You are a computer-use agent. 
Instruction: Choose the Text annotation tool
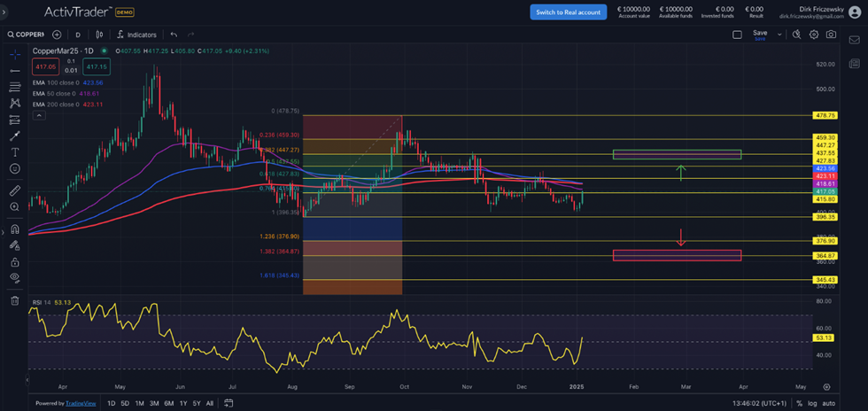[x=14, y=151]
